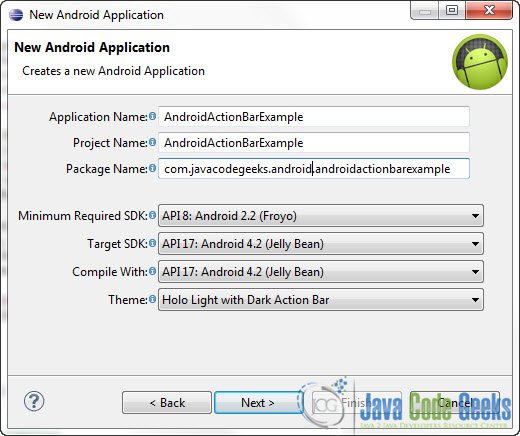This screenshot has height=436, width=520.
Task: Click the Package Name text field
Action: tap(314, 169)
